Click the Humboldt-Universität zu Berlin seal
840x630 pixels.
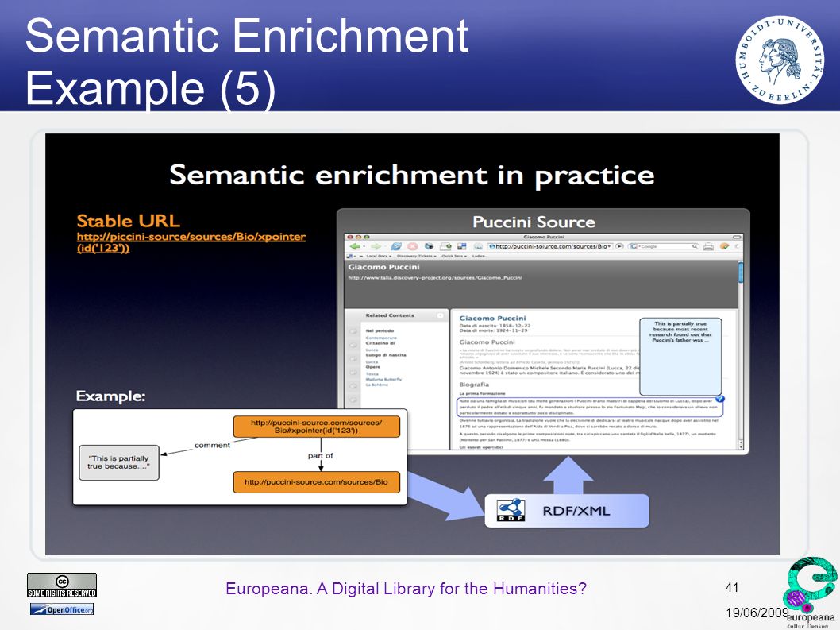(x=780, y=60)
